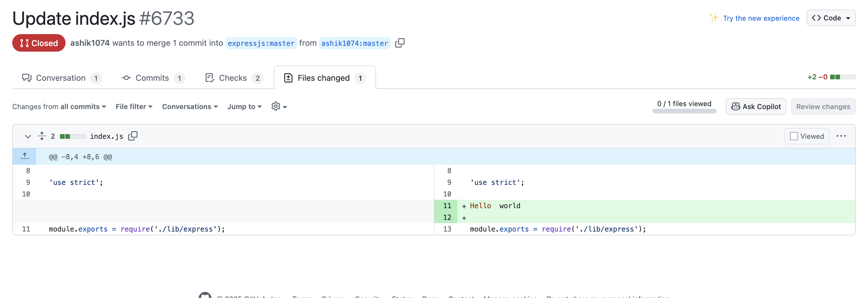Expand up hidden lines in diff hunk
Viewport: 868px width, 298px height.
coord(24,157)
